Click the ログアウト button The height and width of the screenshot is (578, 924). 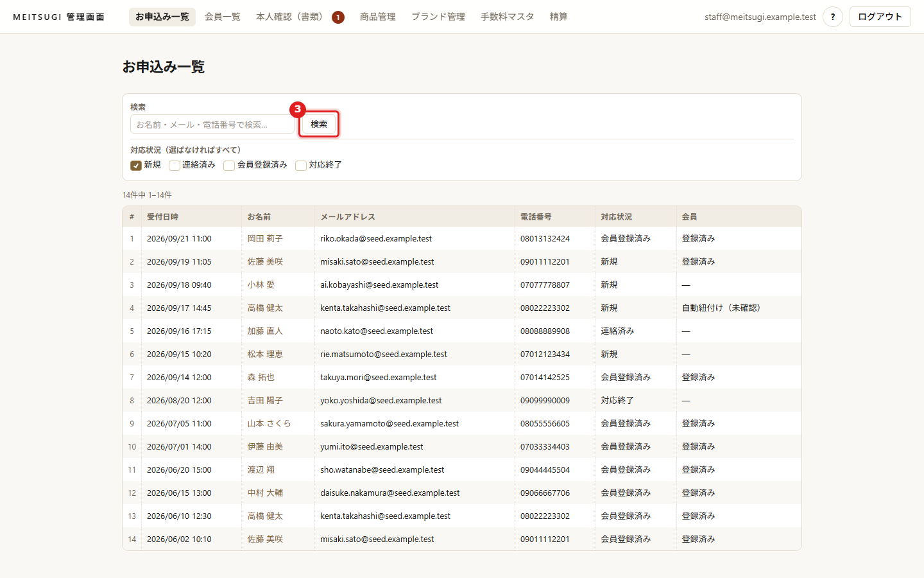(880, 17)
